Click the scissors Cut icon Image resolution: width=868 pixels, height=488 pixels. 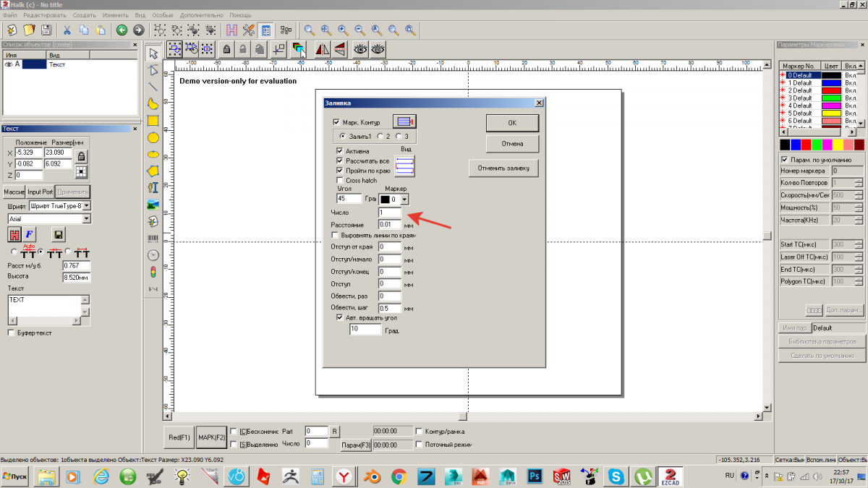tap(66, 30)
